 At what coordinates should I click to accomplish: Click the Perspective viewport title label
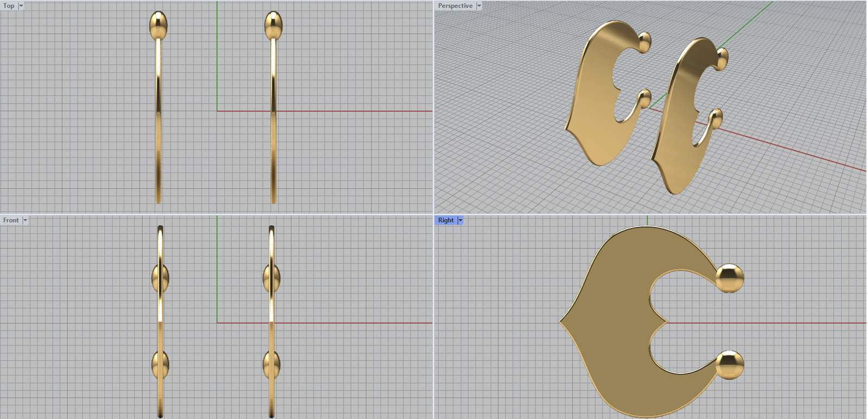(x=455, y=5)
